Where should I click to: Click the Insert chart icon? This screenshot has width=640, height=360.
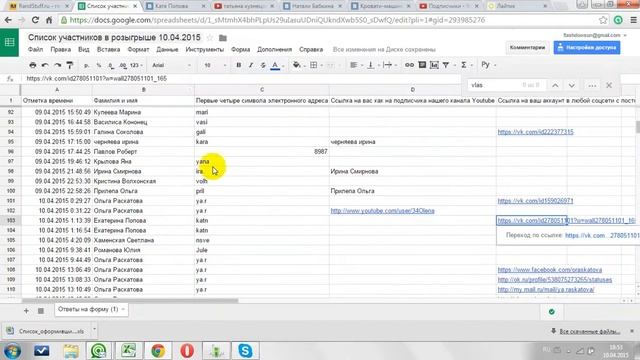click(434, 65)
